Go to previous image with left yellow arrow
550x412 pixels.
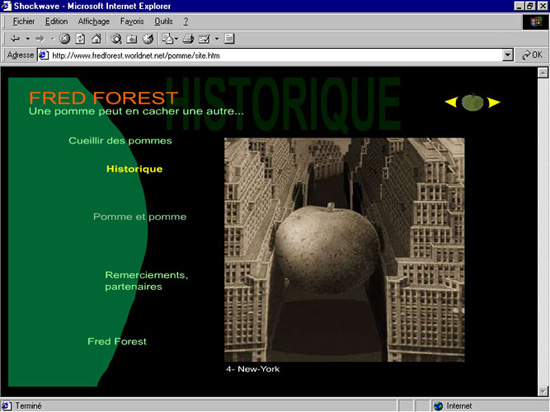(451, 102)
